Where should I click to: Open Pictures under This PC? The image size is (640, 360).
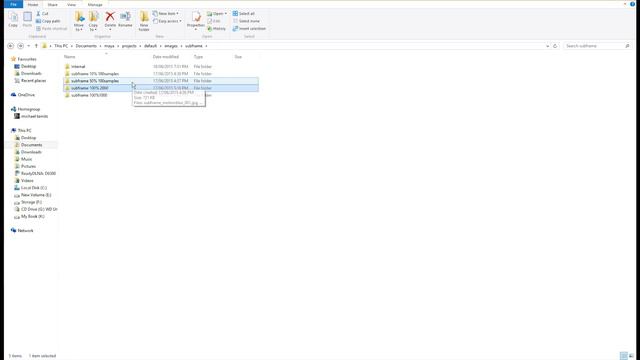(x=28, y=167)
